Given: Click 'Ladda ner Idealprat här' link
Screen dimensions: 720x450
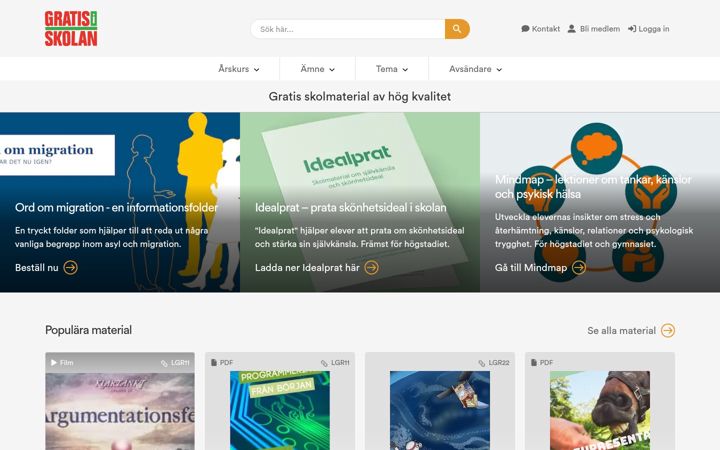Looking at the screenshot, I should pos(307,267).
